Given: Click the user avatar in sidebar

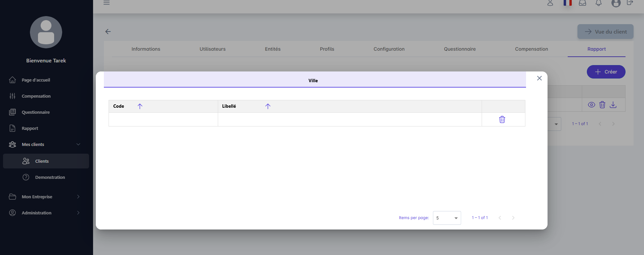Looking at the screenshot, I should [46, 32].
